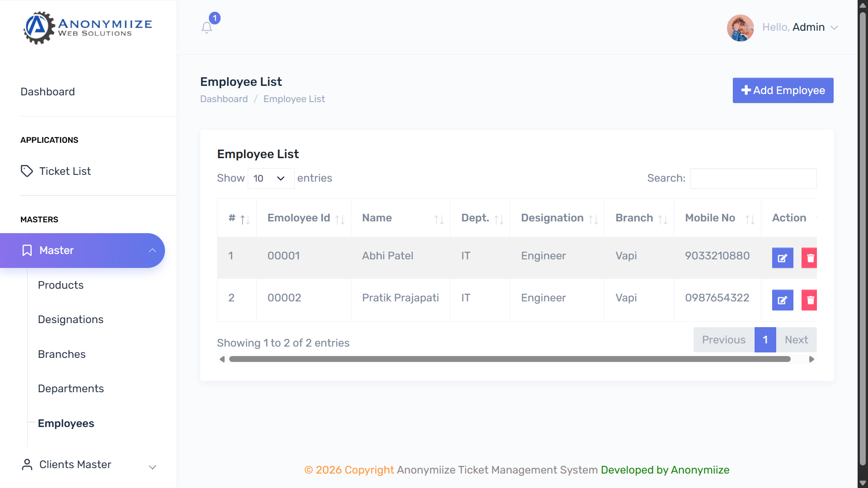Open the Show entries count dropdown
This screenshot has height=488, width=868.
[x=271, y=178]
